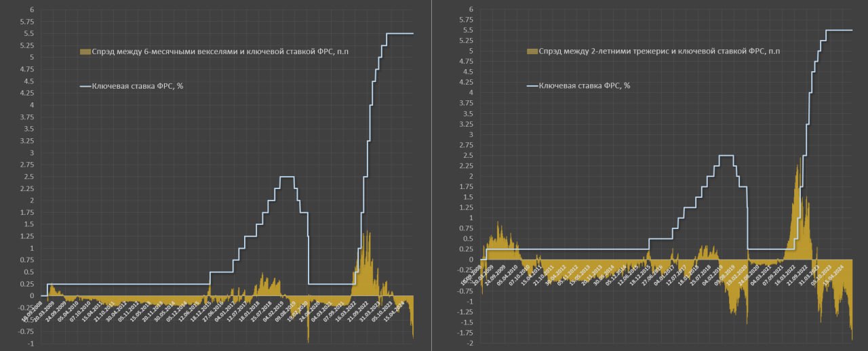
Task: Click y-axis value 6 in 6-month bills chart
Action: (31, 9)
